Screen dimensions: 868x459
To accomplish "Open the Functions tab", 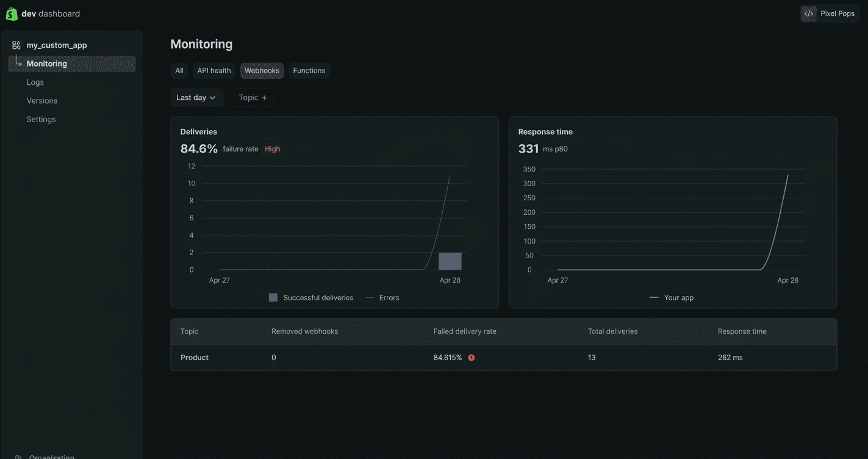I will point(309,71).
